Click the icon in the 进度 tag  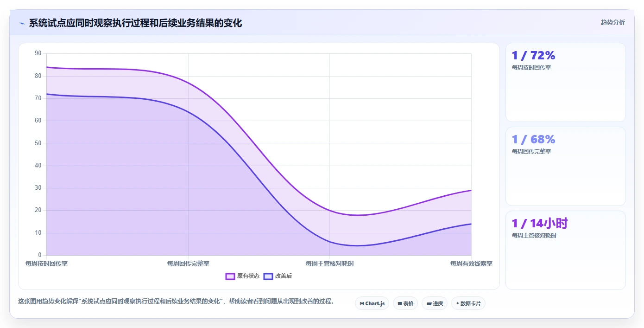coord(429,304)
